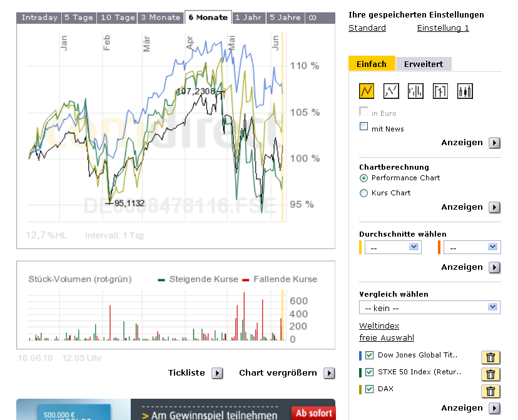
Task: Remove DAX comparison with trash icon
Action: point(490,391)
